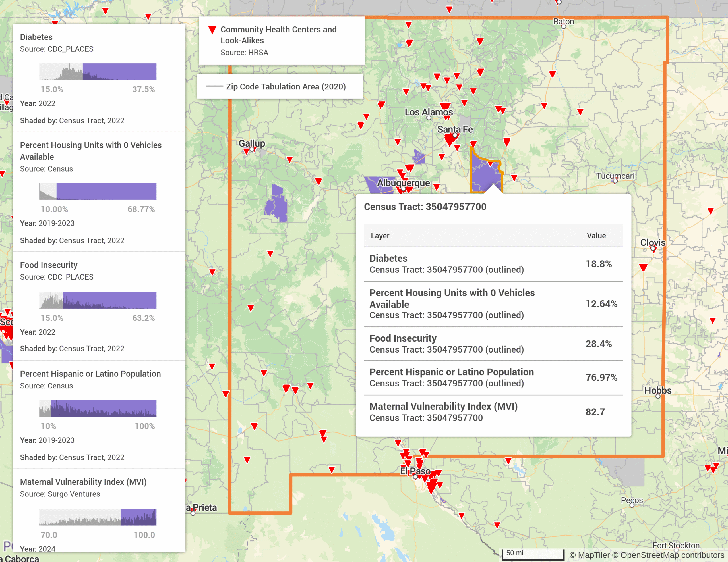The width and height of the screenshot is (728, 562).
Task: Click the marker inside the outlined census tract
Action: coord(490,164)
